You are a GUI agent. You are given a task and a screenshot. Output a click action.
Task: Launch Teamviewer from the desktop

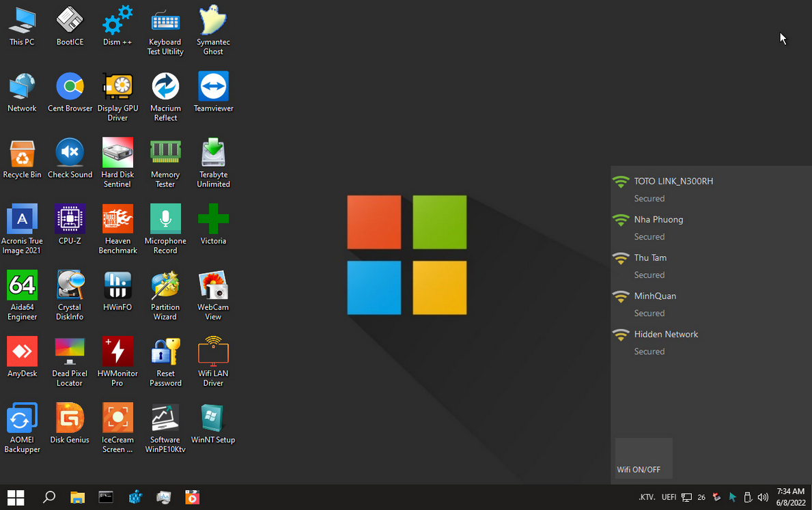pyautogui.click(x=213, y=92)
